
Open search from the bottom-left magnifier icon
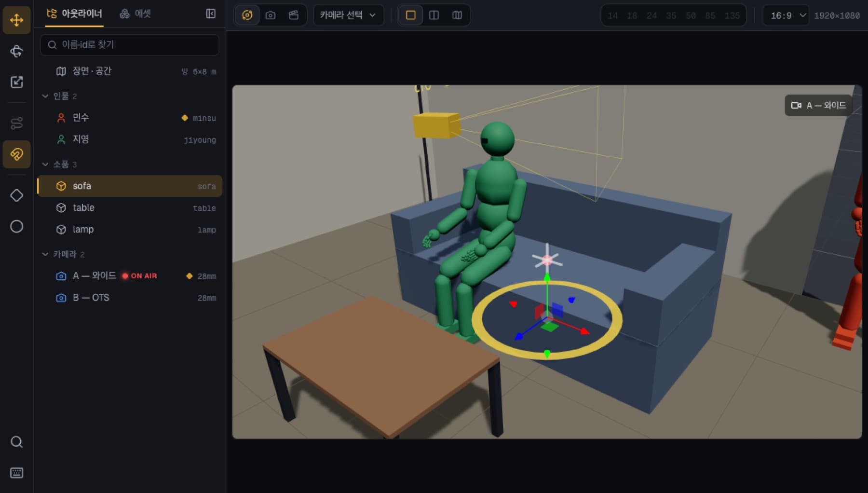coord(17,442)
